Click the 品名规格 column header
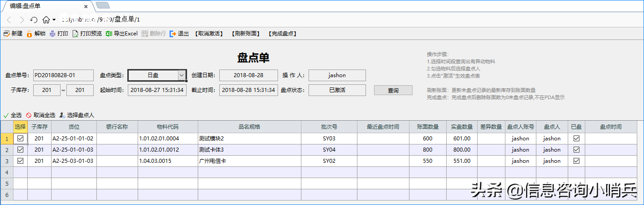 point(249,127)
